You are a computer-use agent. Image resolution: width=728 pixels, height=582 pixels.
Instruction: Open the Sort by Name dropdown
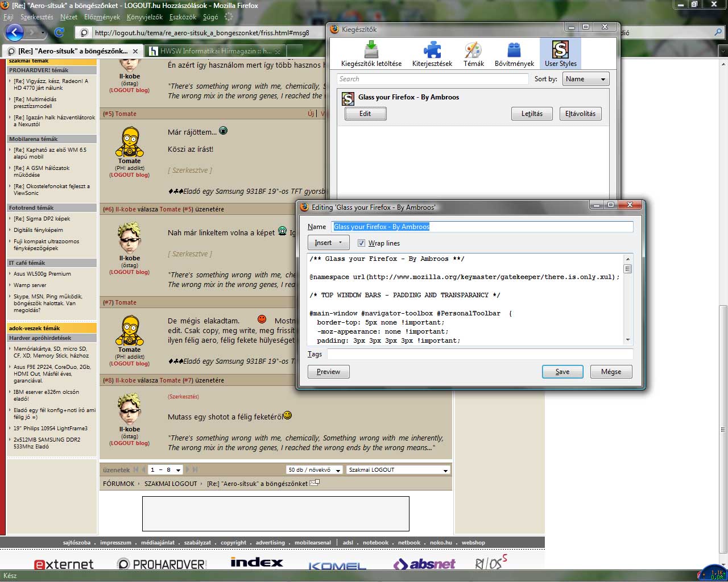[x=586, y=79]
